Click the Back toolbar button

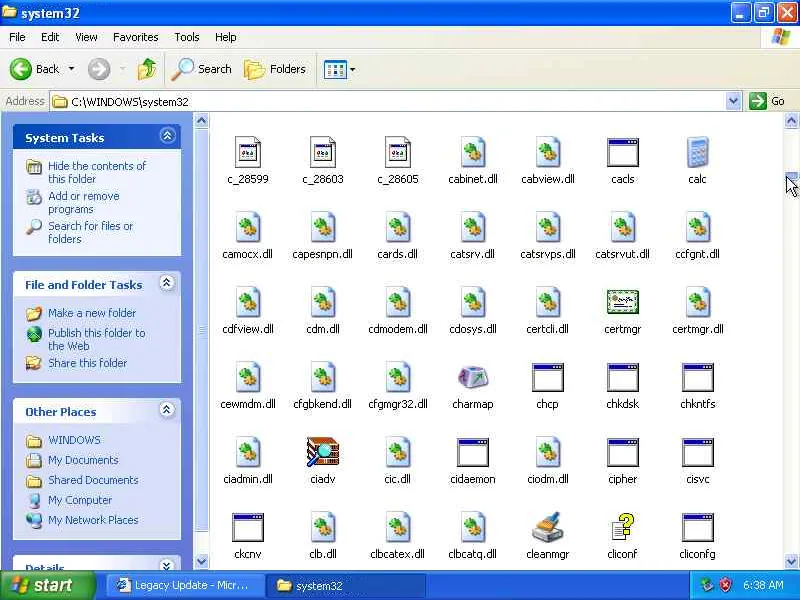[x=35, y=69]
